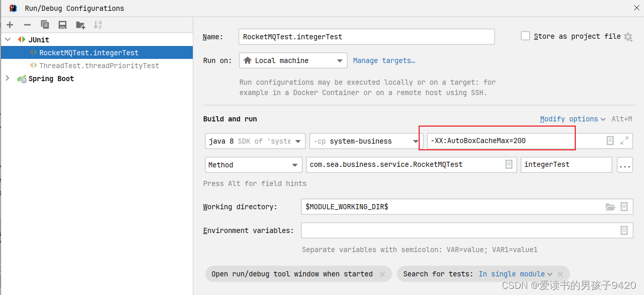Click the Add New Configuration plus icon
The image size is (644, 295).
[x=10, y=25]
